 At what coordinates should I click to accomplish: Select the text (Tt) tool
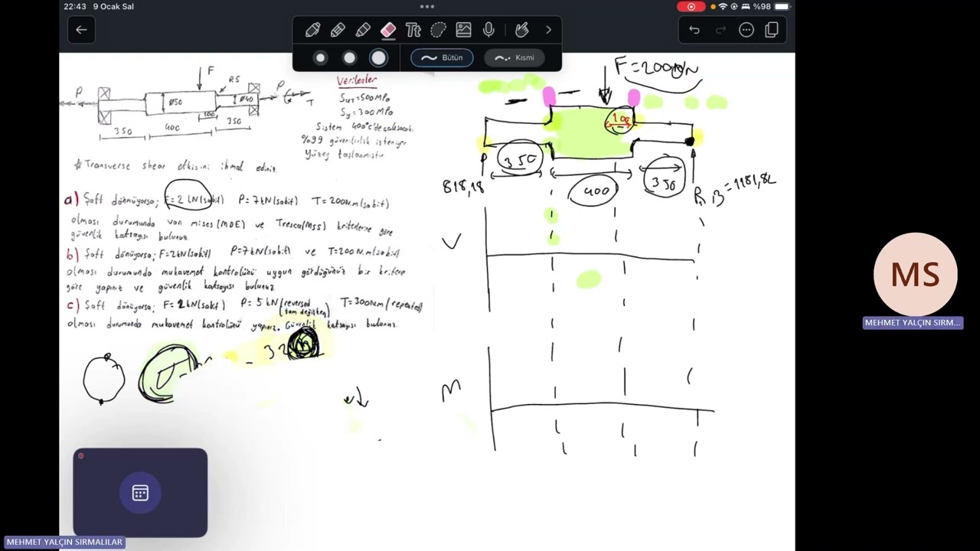tap(413, 30)
